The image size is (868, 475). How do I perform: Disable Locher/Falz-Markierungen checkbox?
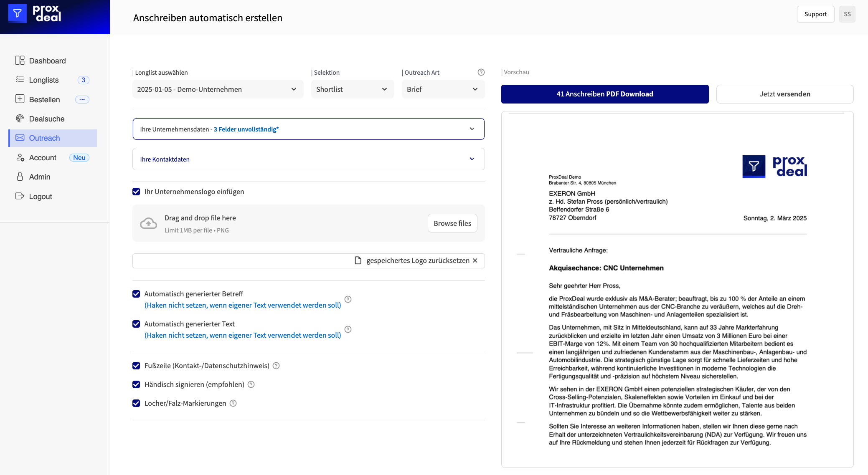[x=136, y=403]
